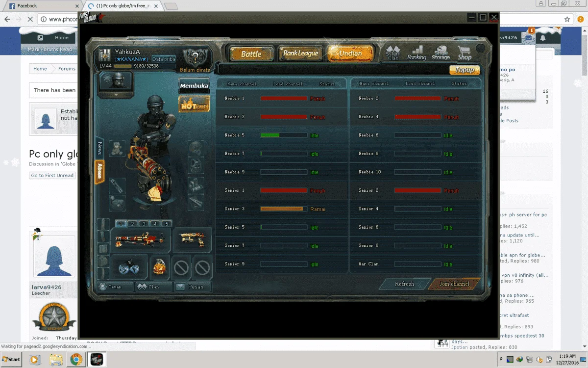Bookmark page with star icon

click(x=567, y=19)
